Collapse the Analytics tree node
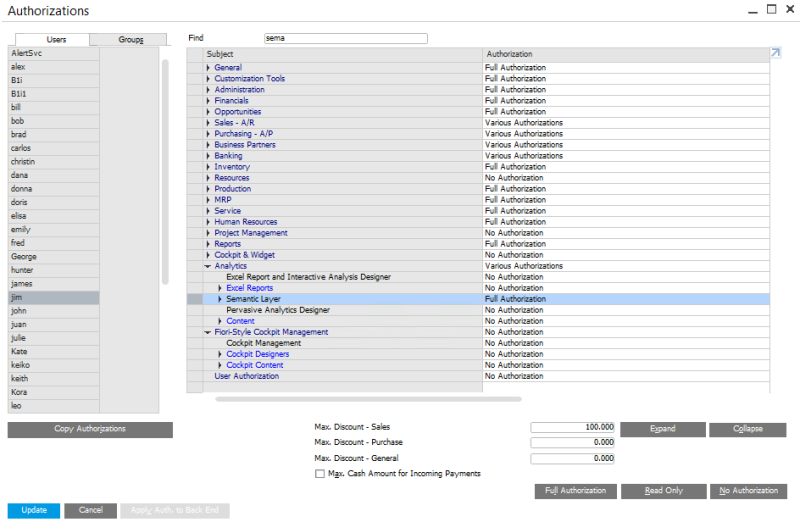Image resolution: width=800 pixels, height=522 pixels. click(x=209, y=266)
